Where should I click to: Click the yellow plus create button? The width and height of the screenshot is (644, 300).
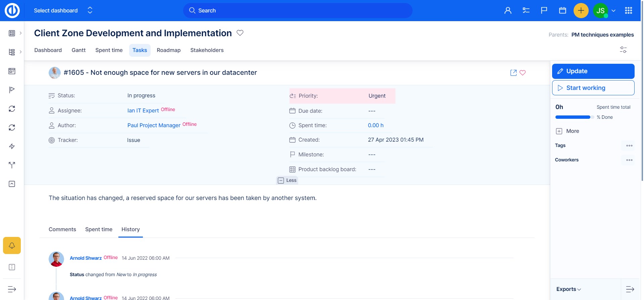click(581, 11)
